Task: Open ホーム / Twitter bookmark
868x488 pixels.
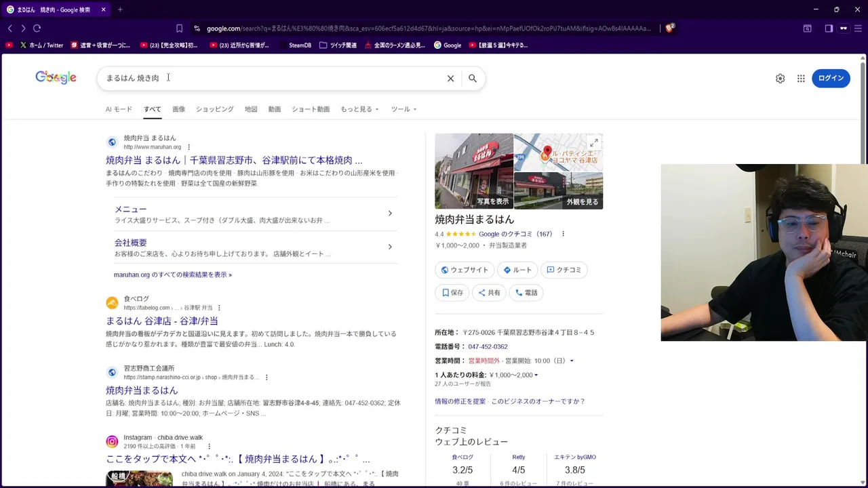Action: (42, 45)
